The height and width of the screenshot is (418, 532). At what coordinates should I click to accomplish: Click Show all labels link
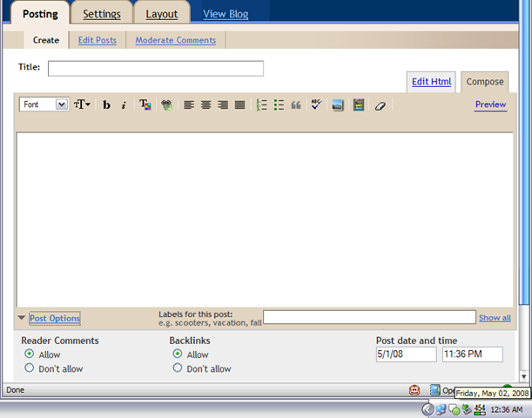(495, 318)
